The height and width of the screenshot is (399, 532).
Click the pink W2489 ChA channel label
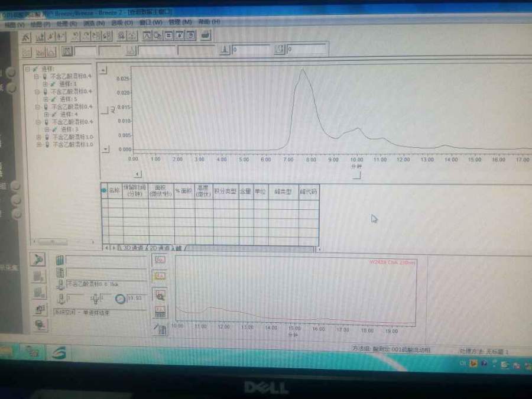pos(392,262)
